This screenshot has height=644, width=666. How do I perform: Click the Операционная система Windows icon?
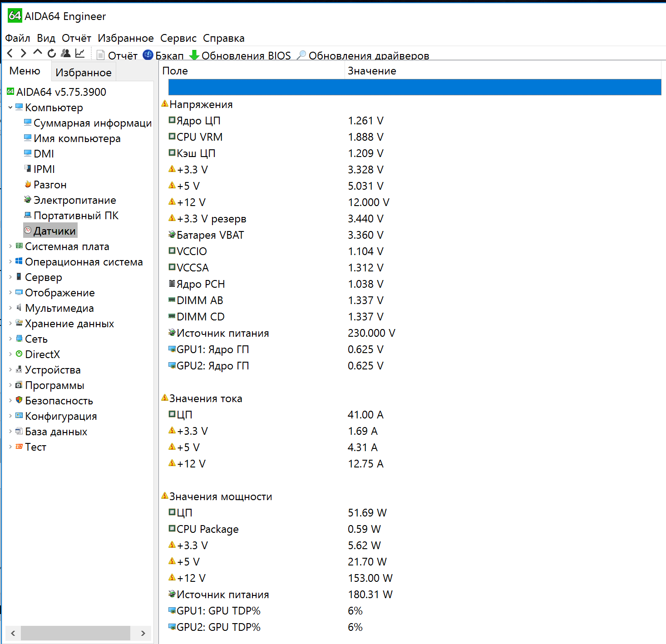[19, 261]
